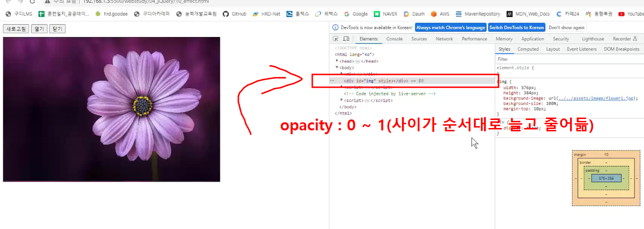644x229 pixels.
Task: Open the Sources tab
Action: [419, 39]
